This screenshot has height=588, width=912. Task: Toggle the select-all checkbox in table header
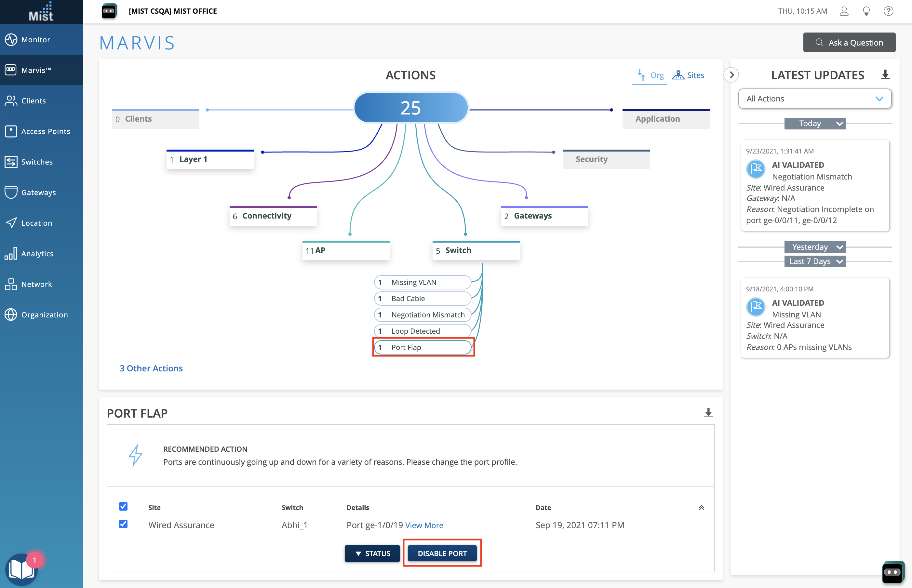(x=123, y=506)
